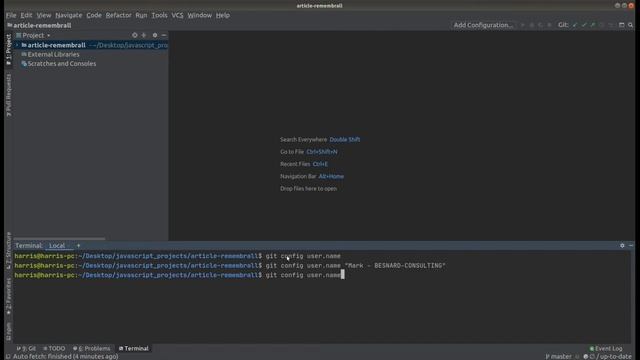640x360 pixels.
Task: Open the Event Log
Action: 606,349
